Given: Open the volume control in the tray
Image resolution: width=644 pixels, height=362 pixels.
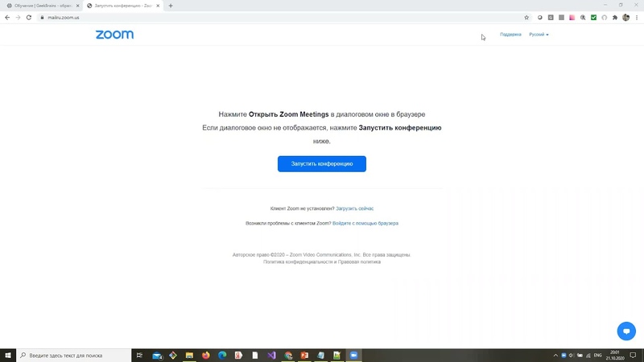Looking at the screenshot, I should coord(572,356).
